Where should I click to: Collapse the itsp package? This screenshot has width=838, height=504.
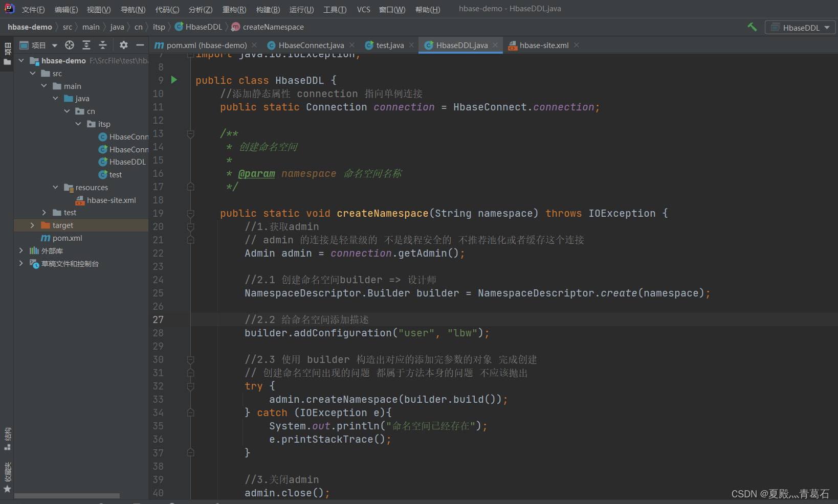pyautogui.click(x=78, y=124)
